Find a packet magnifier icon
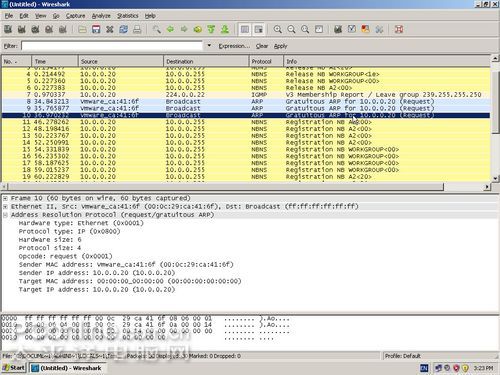Image resolution: width=500 pixels, height=375 pixels. click(156, 29)
